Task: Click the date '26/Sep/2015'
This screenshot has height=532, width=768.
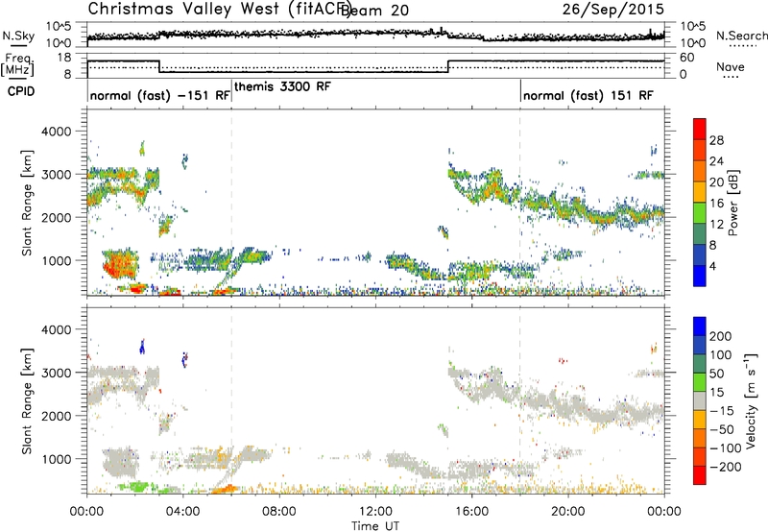Action: tap(613, 9)
